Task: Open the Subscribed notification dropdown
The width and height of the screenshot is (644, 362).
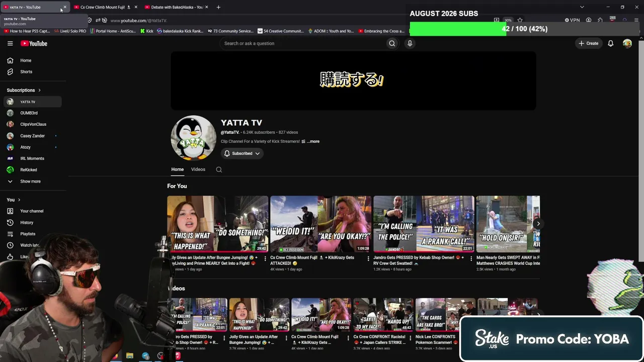Action: 242,153
